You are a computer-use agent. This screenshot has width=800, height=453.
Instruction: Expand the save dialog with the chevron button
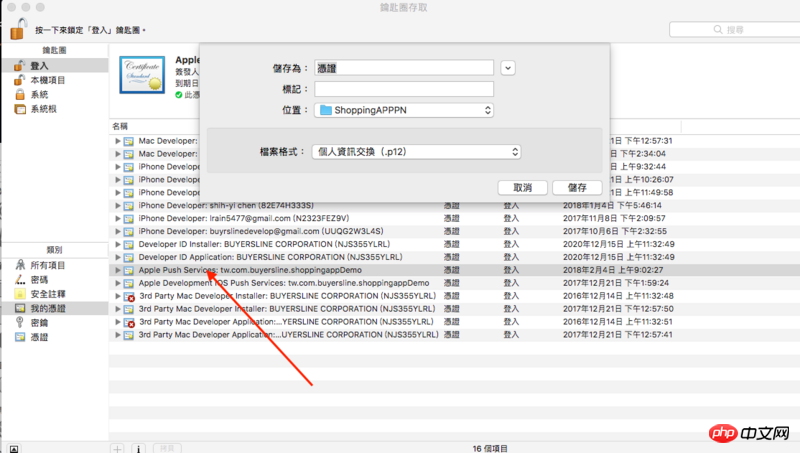[508, 68]
